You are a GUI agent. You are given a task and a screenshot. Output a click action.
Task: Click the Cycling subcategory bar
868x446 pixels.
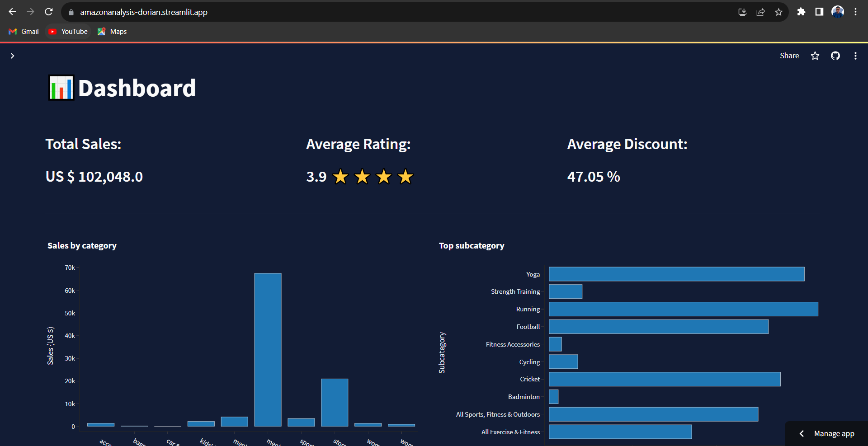(563, 361)
